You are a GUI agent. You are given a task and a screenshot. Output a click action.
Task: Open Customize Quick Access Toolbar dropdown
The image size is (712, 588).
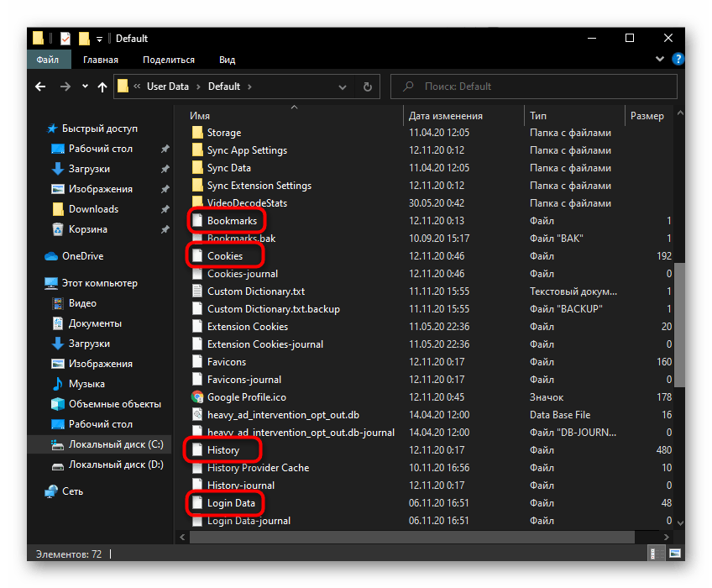point(99,39)
